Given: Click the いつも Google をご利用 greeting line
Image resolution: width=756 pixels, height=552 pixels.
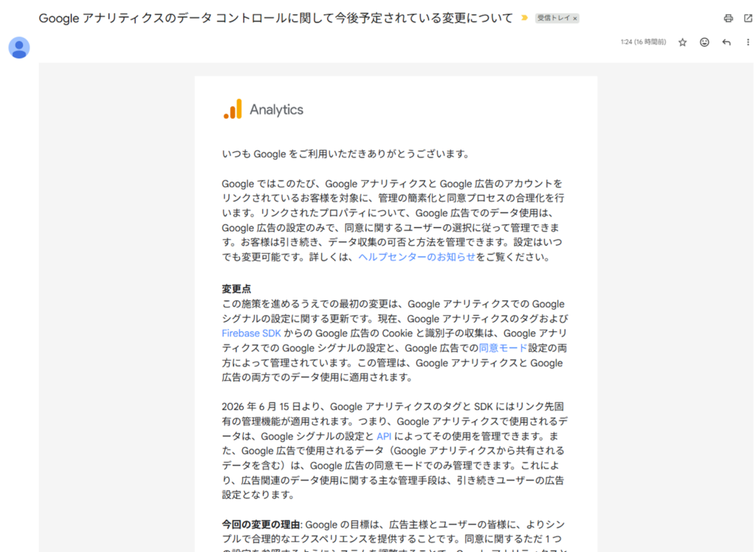Looking at the screenshot, I should pyautogui.click(x=346, y=154).
